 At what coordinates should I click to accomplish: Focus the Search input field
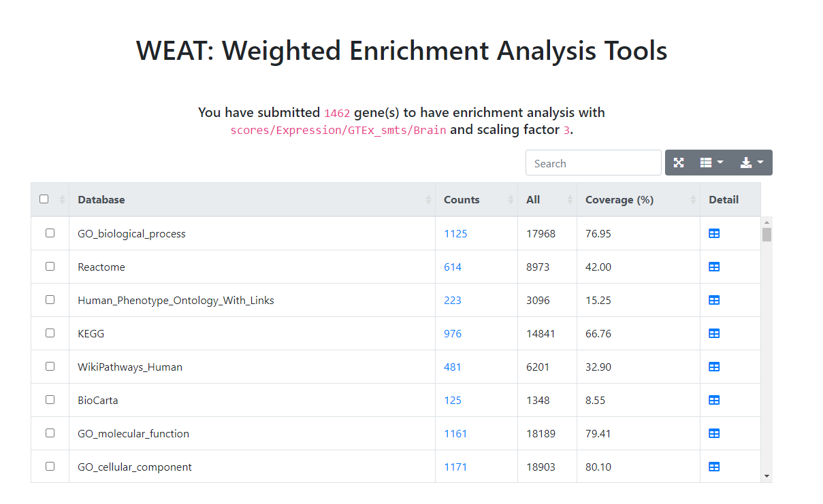[593, 163]
